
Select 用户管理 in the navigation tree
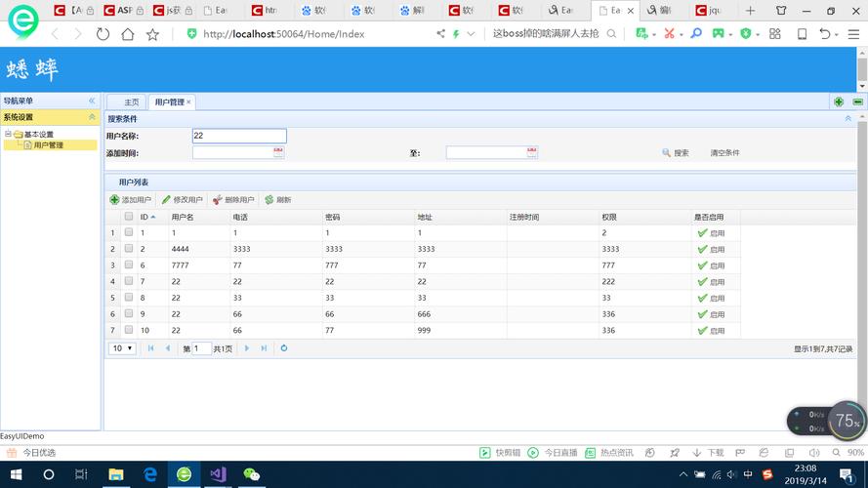[48, 145]
